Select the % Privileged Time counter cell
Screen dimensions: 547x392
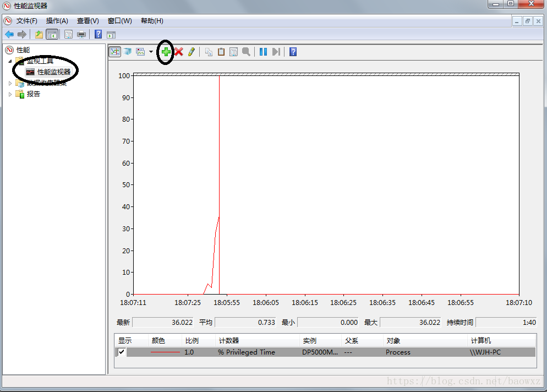(x=247, y=352)
